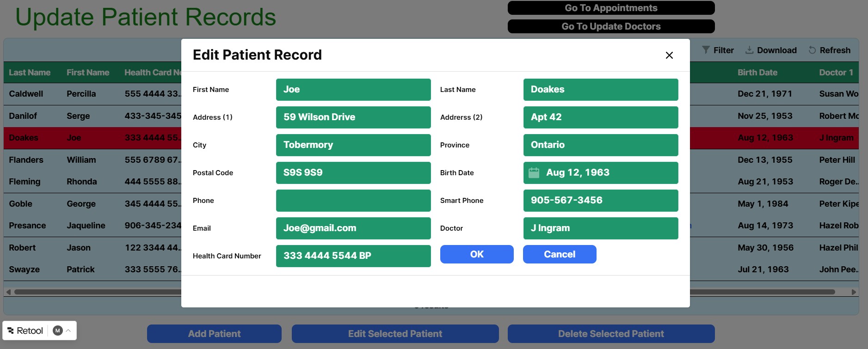
Task: Sort by the Birth Date column header
Action: click(x=757, y=73)
